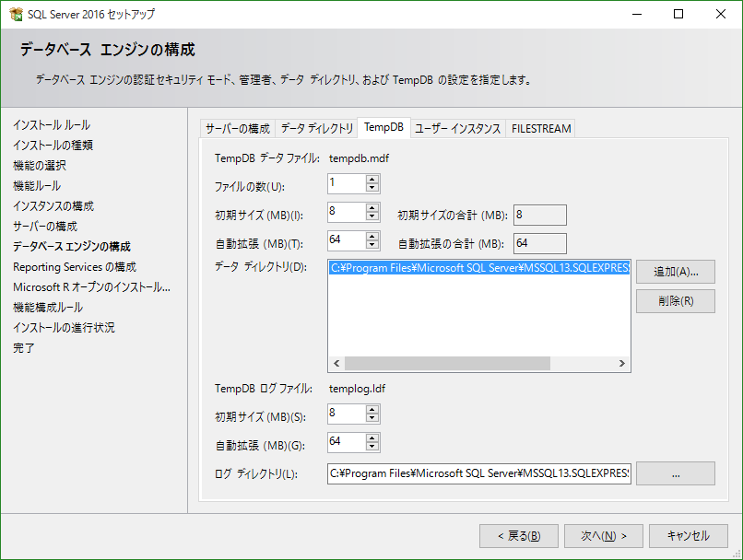Increase the log file autogrowth value

click(x=372, y=437)
